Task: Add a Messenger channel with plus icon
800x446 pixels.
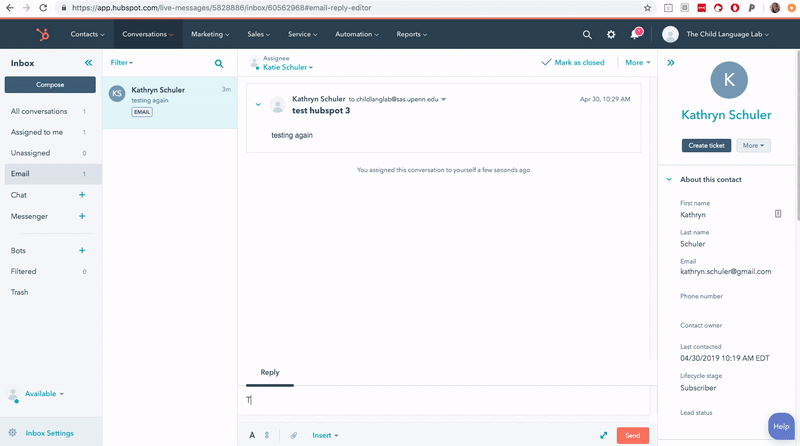Action: pyautogui.click(x=82, y=216)
